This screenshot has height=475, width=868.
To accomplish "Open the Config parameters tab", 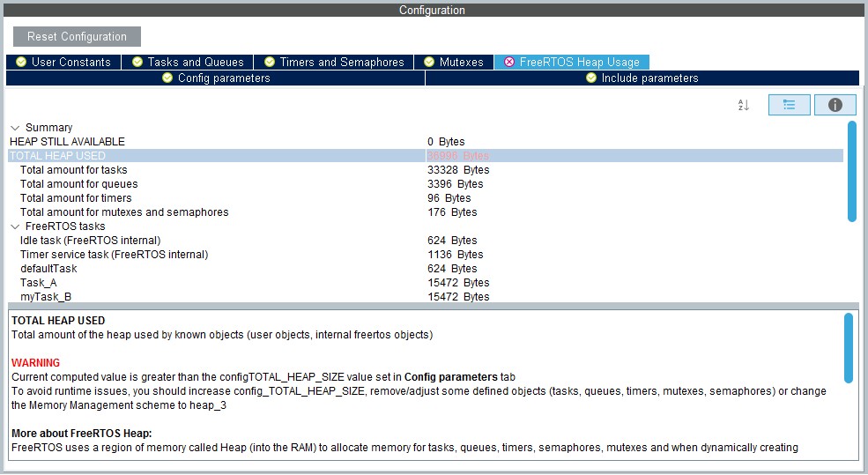I will pyautogui.click(x=215, y=78).
